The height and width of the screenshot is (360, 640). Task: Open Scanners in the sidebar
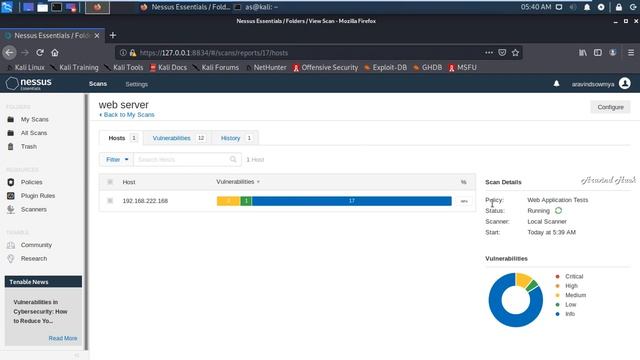(33, 209)
